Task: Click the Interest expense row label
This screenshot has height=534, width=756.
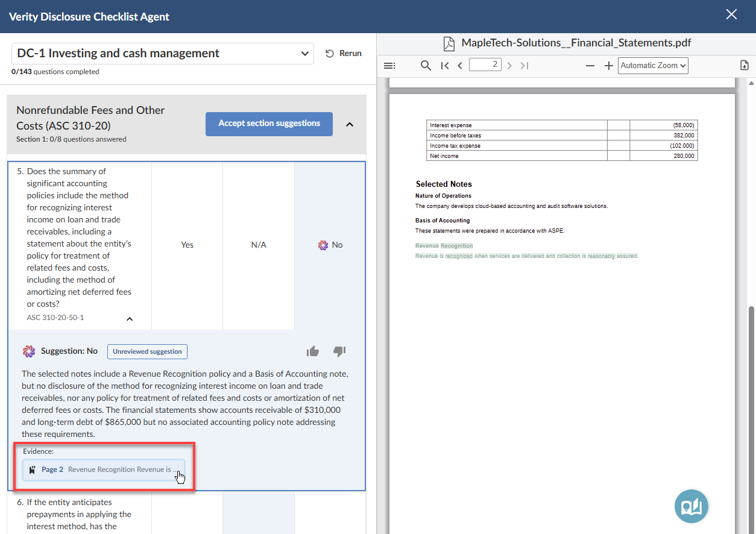Action: point(450,125)
